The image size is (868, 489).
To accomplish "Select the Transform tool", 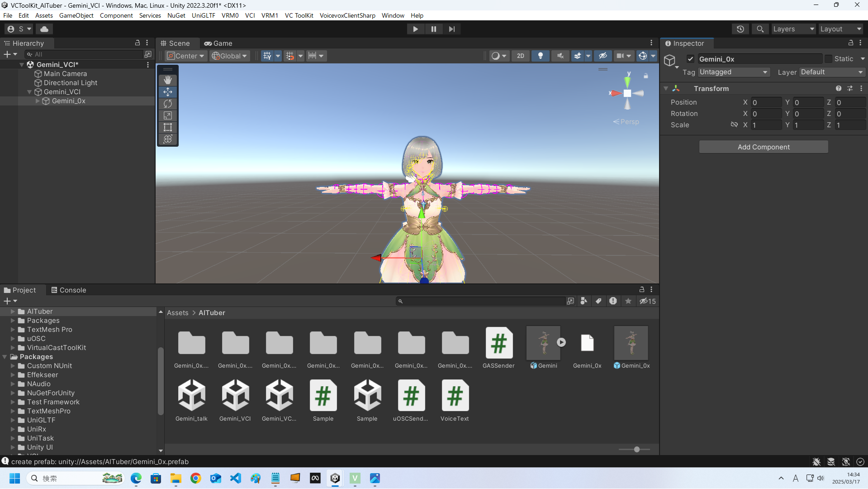I will click(168, 139).
